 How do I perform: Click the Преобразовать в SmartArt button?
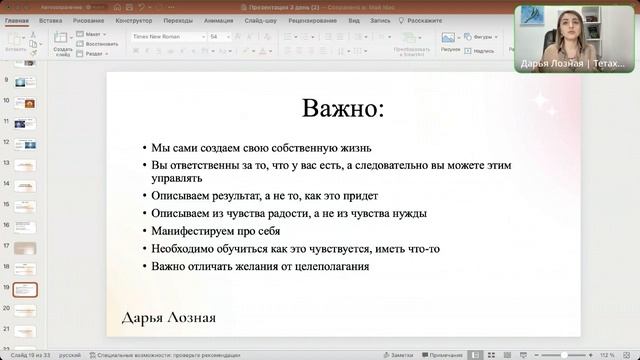(x=411, y=44)
